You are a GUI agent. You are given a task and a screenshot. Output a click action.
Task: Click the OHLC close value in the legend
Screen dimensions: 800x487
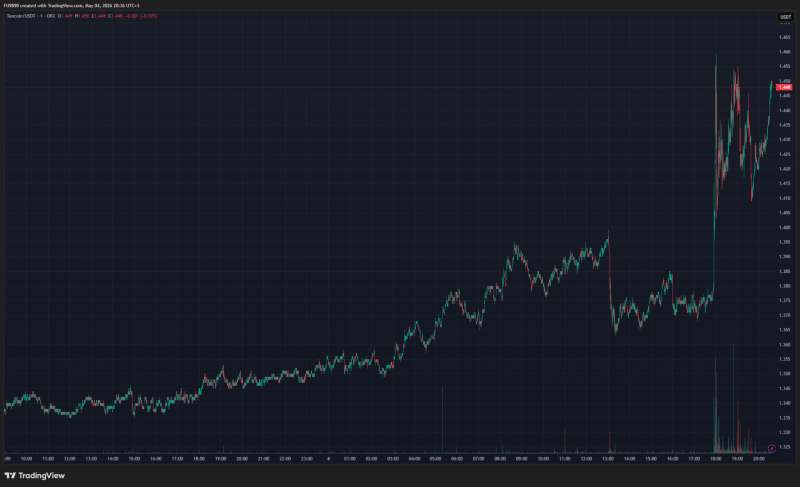click(x=115, y=16)
